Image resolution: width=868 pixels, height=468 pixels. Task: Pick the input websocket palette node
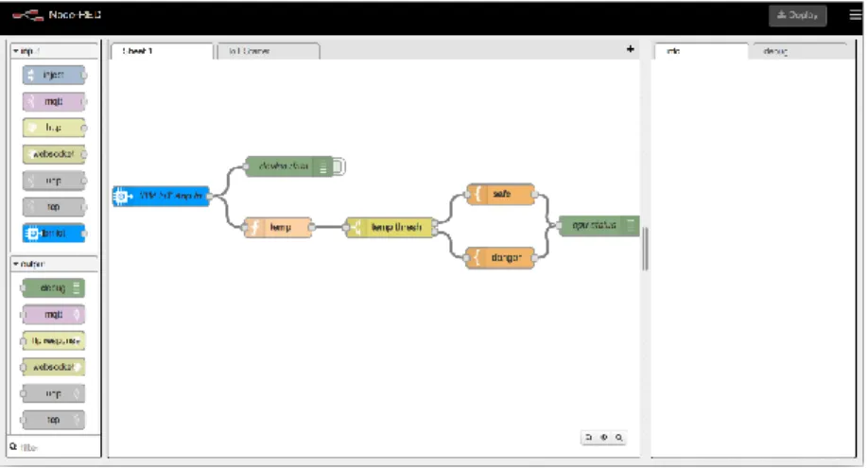(x=54, y=154)
